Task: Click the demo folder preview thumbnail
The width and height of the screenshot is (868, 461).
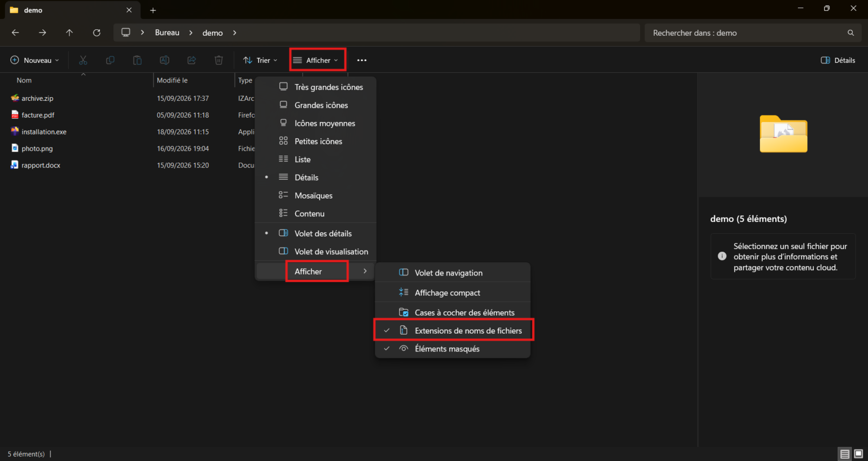Action: point(783,134)
